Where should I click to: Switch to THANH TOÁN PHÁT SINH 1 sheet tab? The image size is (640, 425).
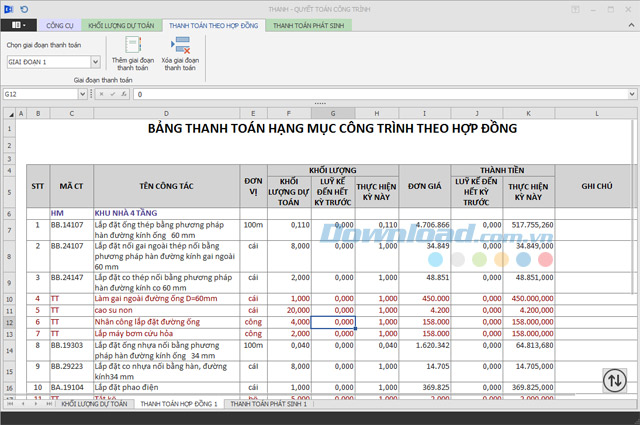[x=268, y=404]
